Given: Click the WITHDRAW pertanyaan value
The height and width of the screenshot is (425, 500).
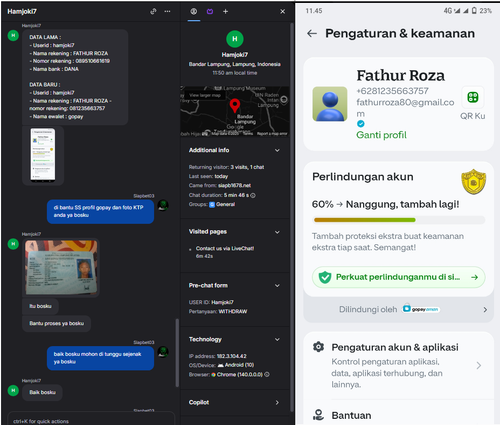Looking at the screenshot, I should point(233,312).
